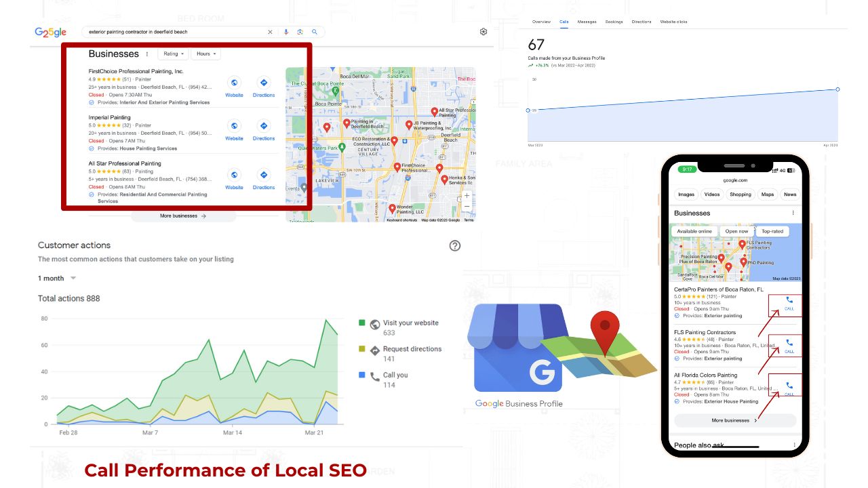Open the help question mark in Customer actions
This screenshot has height=488, width=868.
click(x=455, y=245)
